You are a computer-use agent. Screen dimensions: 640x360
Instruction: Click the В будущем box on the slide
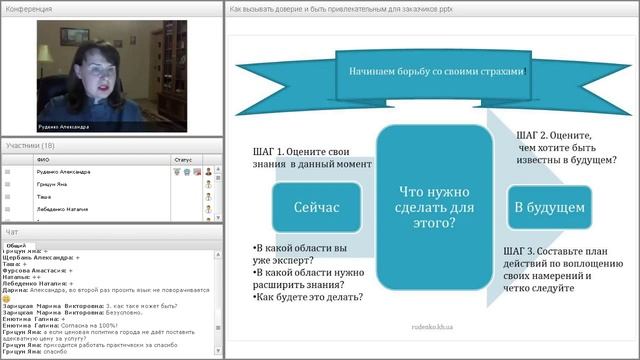[x=549, y=207]
